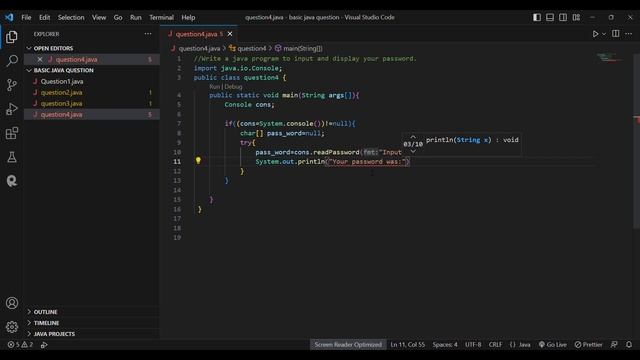Customize layout icon in title bar
Viewport: 640px width, 360px height.
point(576,17)
